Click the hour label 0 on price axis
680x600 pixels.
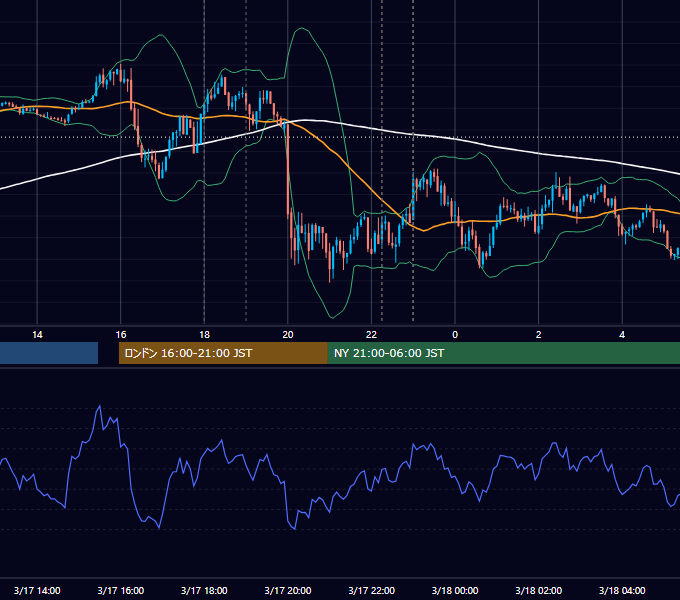pos(455,335)
